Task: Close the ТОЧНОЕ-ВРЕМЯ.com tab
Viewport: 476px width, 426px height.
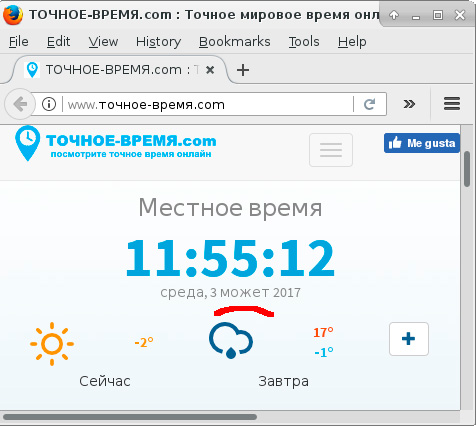Action: click(210, 70)
